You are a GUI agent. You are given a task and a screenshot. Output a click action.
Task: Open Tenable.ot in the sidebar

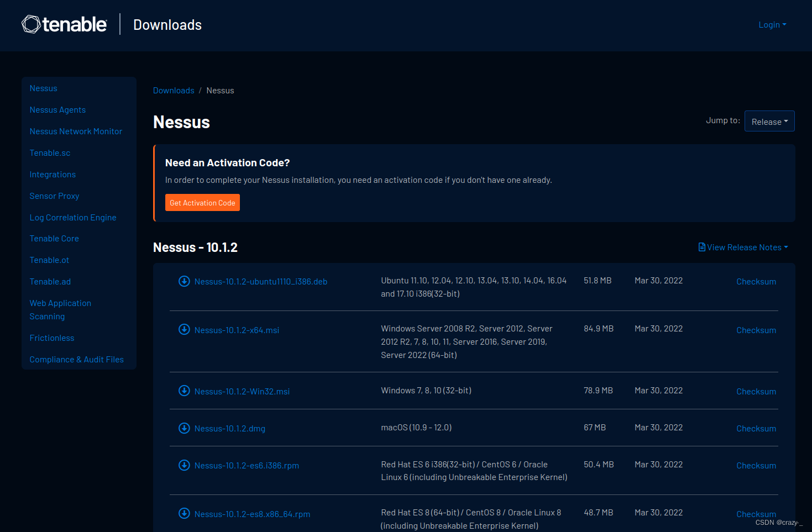49,260
